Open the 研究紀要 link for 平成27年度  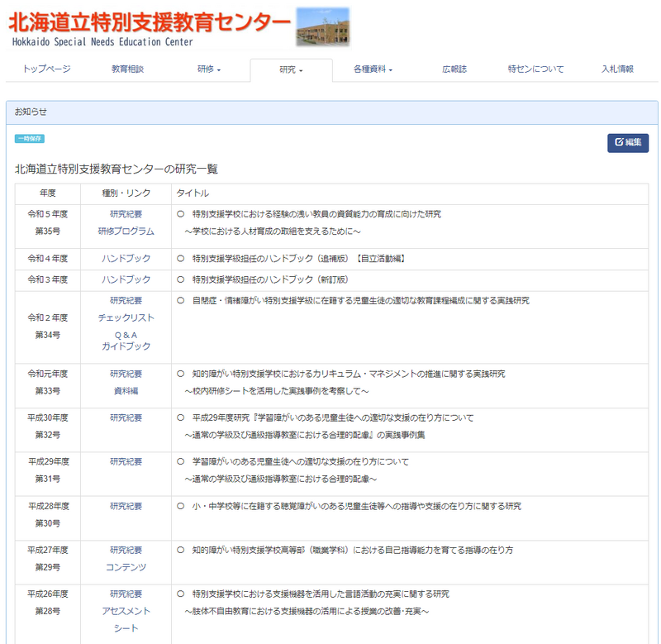click(x=126, y=551)
